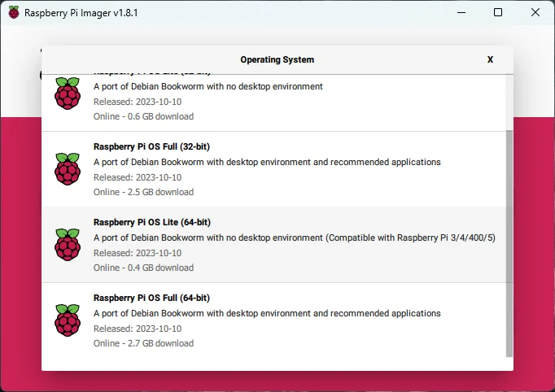Choose Raspberry Pi OS Full (64-bit) title
Viewport: 555px width, 392px height.
pyautogui.click(x=152, y=298)
